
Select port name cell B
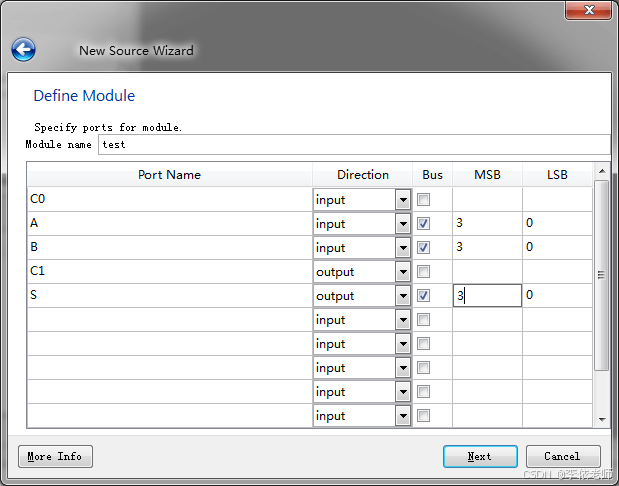[x=170, y=248]
